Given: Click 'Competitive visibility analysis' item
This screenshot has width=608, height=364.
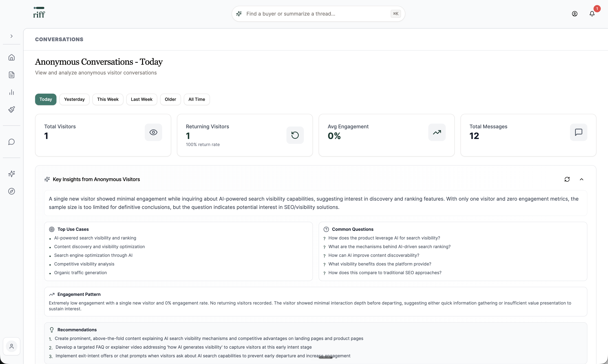Looking at the screenshot, I should tap(84, 264).
